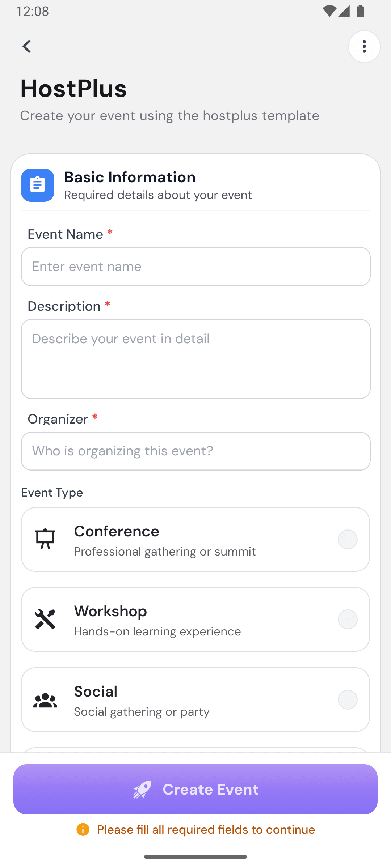Tap the Basic Information section heading
Screen dimensions: 391x868
point(130,177)
